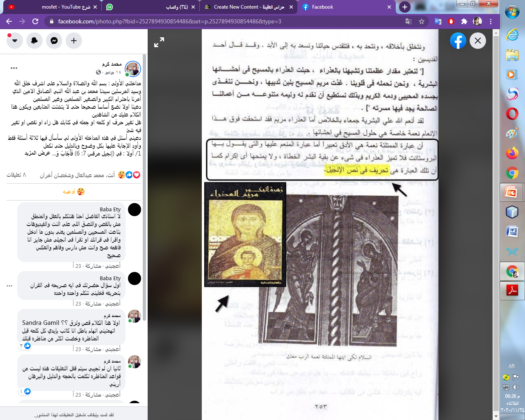Launch Firefox from the taskbar
The width and height of the screenshot is (525, 420).
click(x=512, y=153)
